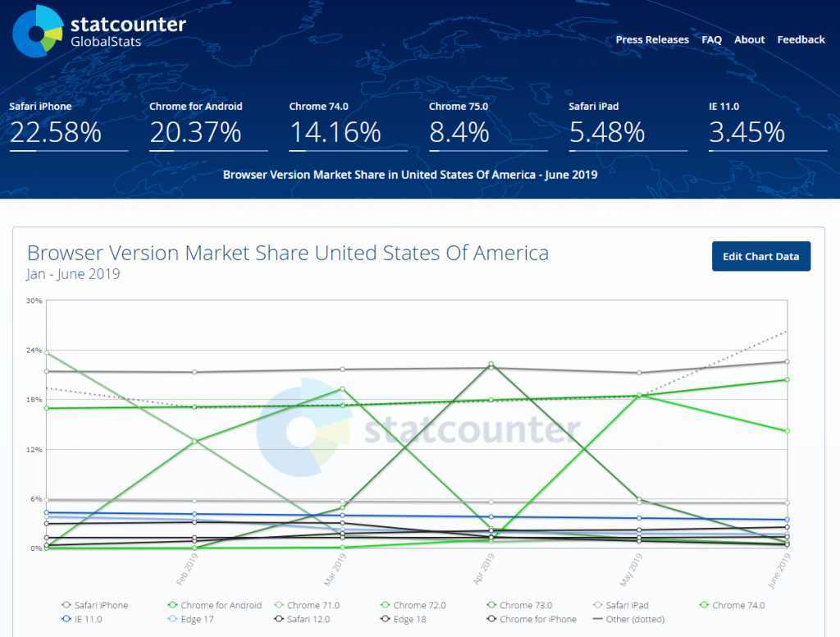Open the FAQ menu item
Image resolution: width=840 pixels, height=637 pixels.
(x=711, y=39)
